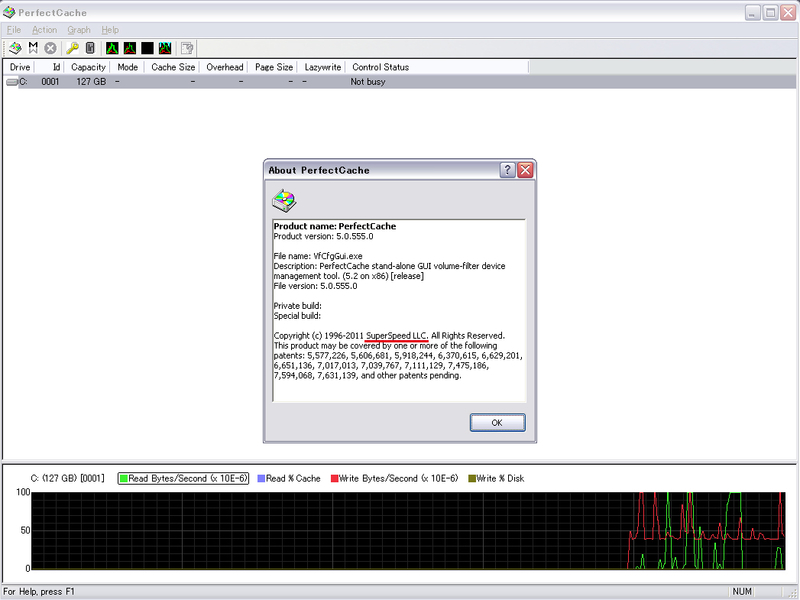Click the greyed-out help page toolbar icon
This screenshot has width=800, height=600.
click(187, 48)
